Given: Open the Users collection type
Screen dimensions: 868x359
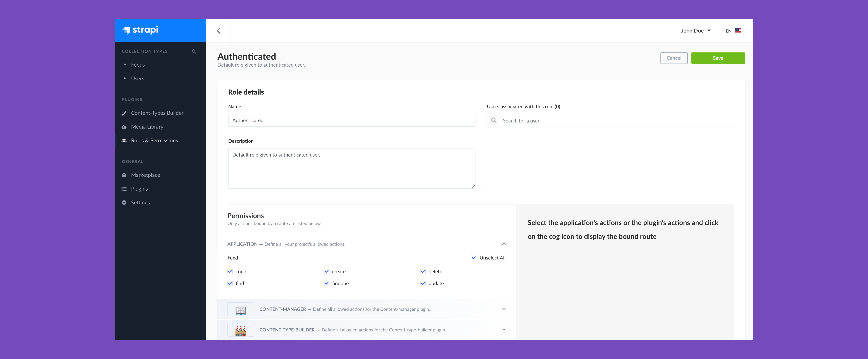Looking at the screenshot, I should tap(138, 78).
